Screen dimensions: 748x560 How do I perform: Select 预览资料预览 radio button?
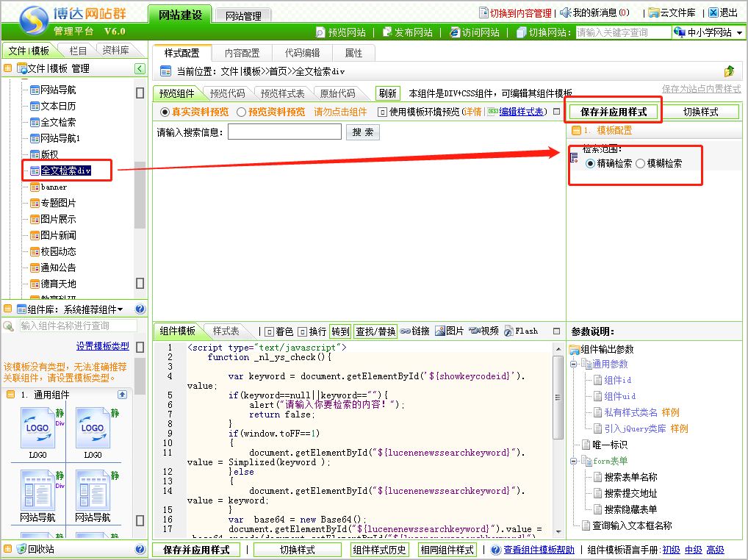pyautogui.click(x=241, y=112)
